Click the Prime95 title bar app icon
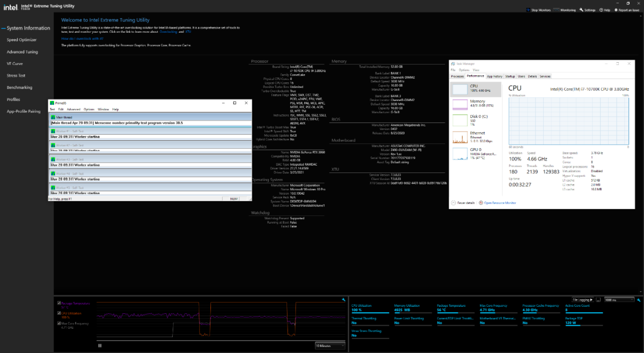 52,103
